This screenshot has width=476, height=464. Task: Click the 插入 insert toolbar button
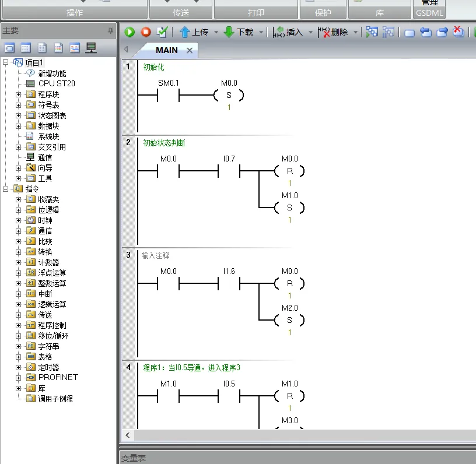288,32
